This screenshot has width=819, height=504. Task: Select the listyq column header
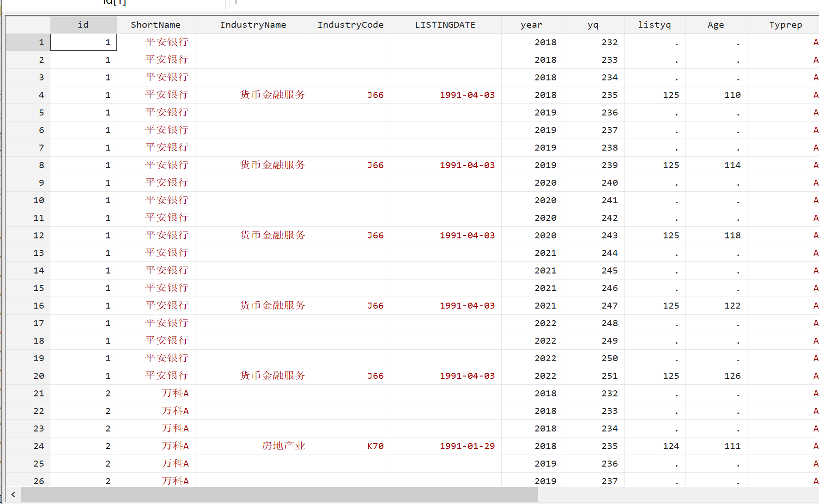(655, 25)
